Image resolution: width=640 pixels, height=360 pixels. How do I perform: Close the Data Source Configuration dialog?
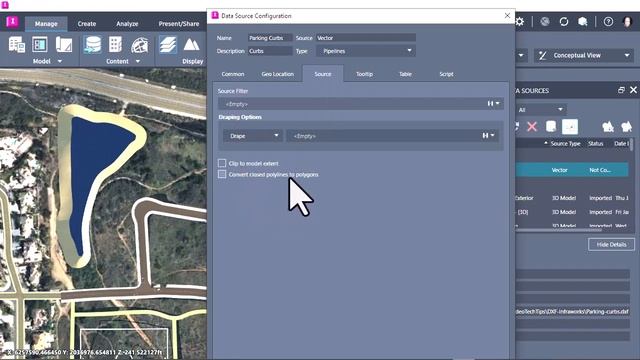tap(507, 16)
